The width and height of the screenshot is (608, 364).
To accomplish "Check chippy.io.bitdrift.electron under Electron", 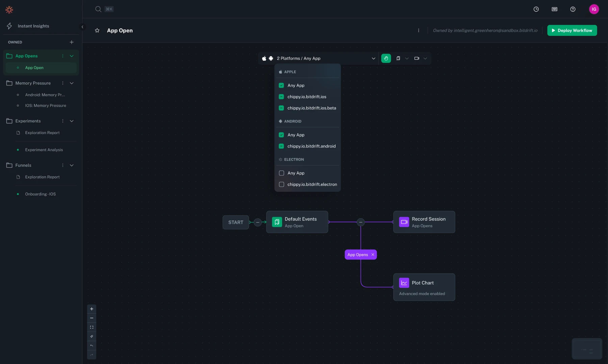I will (281, 184).
